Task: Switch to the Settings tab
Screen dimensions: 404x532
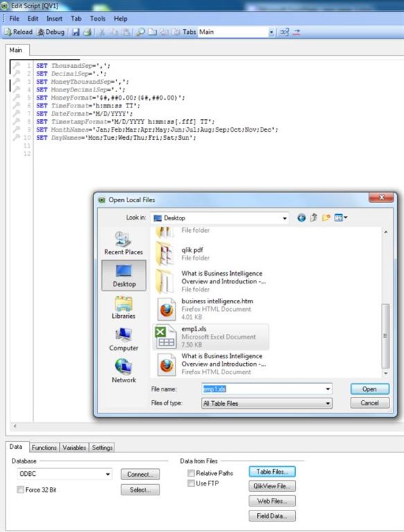Action: (x=102, y=447)
